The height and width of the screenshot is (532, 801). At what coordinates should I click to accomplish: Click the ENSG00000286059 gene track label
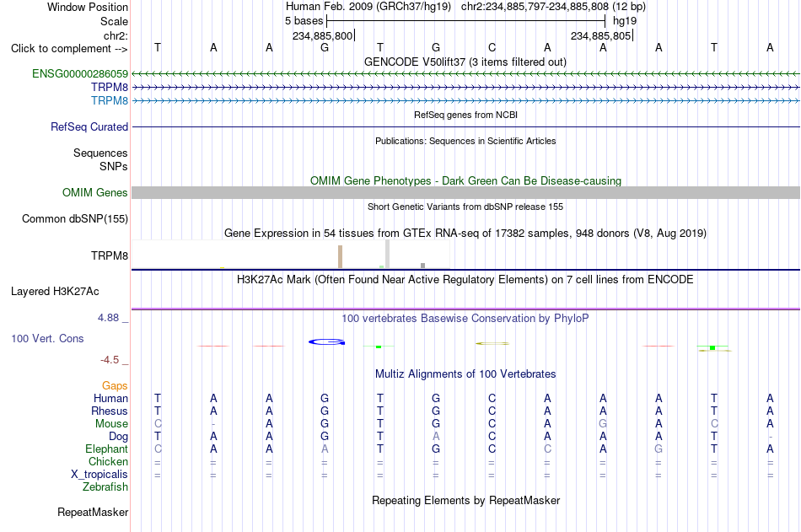[x=80, y=73]
